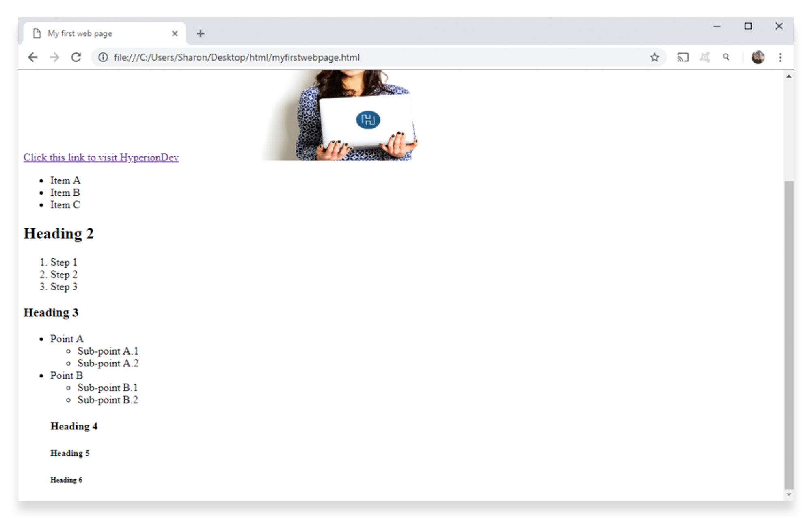Click the scrollbar up arrow
812x518 pixels.
(788, 76)
